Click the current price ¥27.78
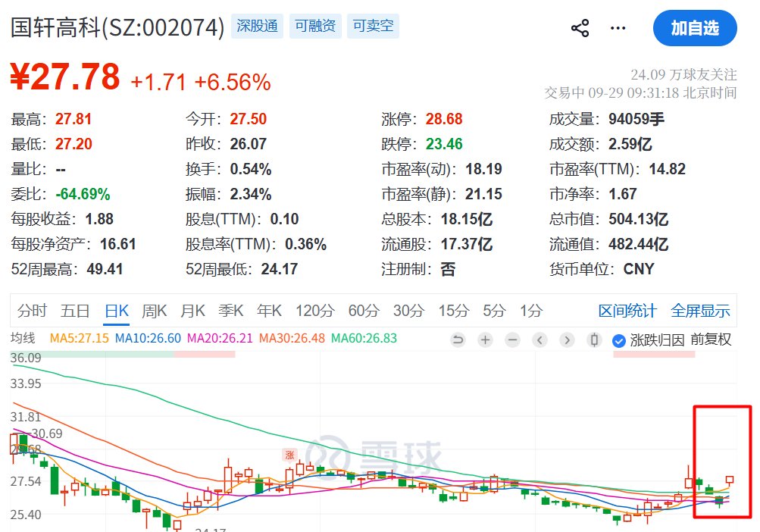 click(x=65, y=77)
